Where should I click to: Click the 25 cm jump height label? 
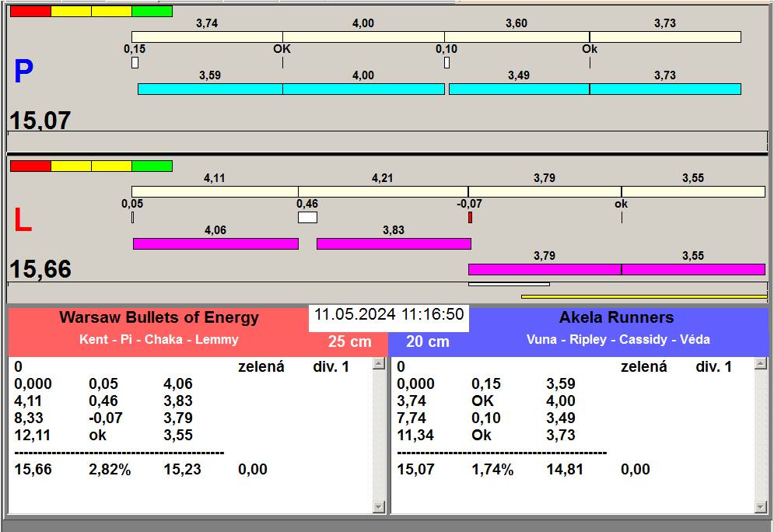(x=349, y=341)
